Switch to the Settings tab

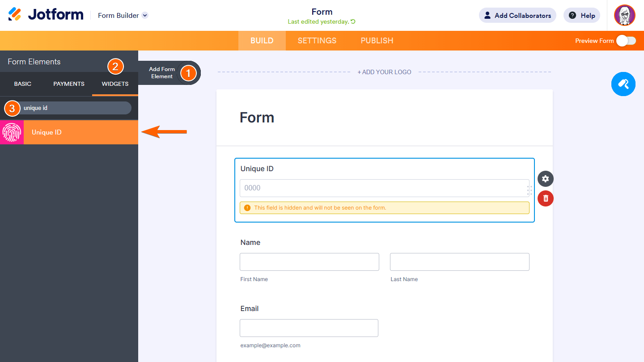pyautogui.click(x=317, y=41)
